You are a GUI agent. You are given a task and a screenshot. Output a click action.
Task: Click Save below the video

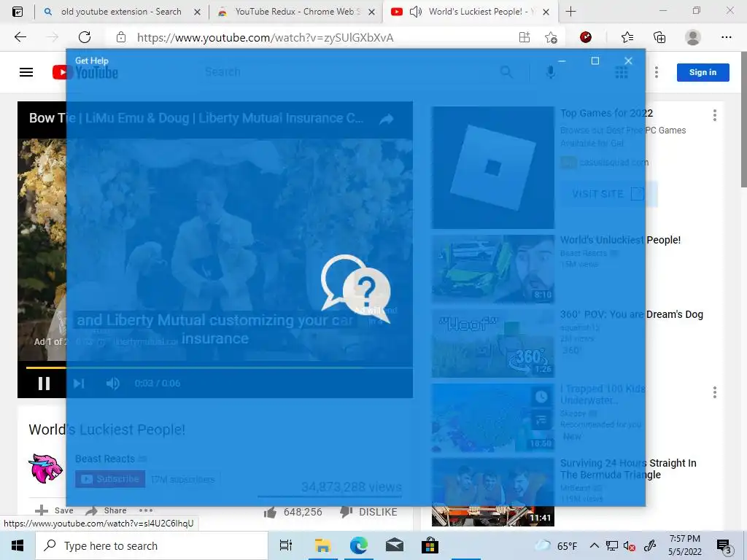pyautogui.click(x=54, y=510)
